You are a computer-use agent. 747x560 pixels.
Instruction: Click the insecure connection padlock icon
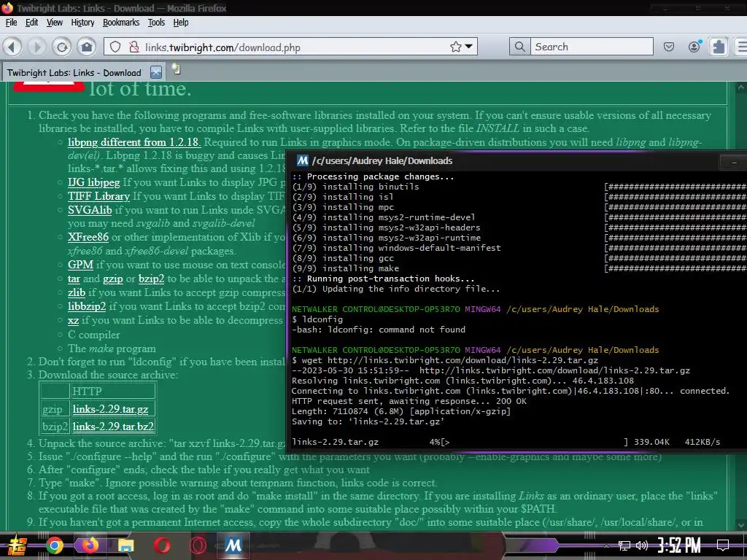(x=134, y=47)
